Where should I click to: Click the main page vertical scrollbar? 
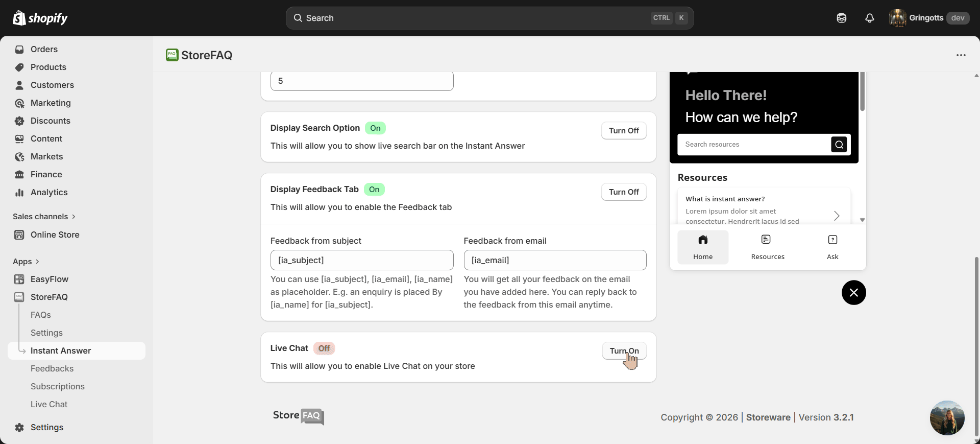click(976, 346)
